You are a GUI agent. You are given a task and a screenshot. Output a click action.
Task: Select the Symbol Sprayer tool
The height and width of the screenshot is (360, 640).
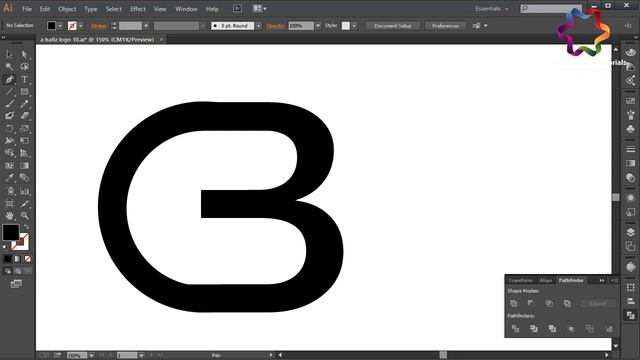tap(9, 191)
